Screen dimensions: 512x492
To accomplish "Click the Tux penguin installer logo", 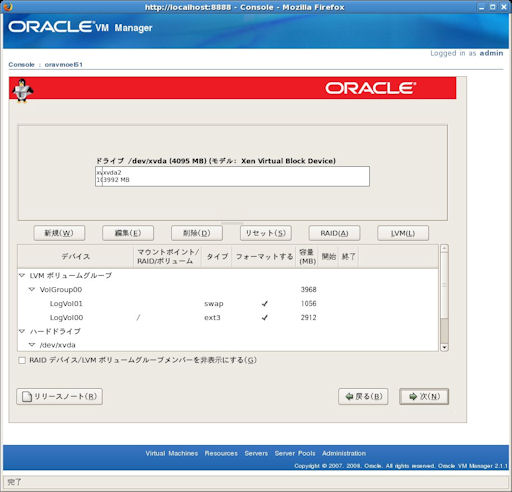I will [22, 91].
